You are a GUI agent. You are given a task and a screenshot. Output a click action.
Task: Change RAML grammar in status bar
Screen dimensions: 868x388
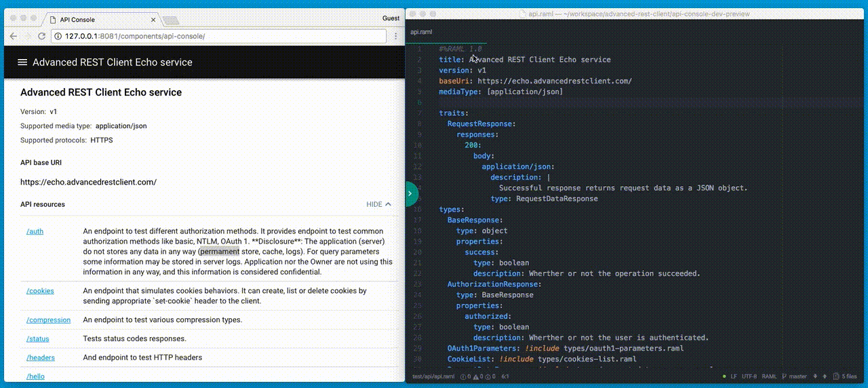770,376
